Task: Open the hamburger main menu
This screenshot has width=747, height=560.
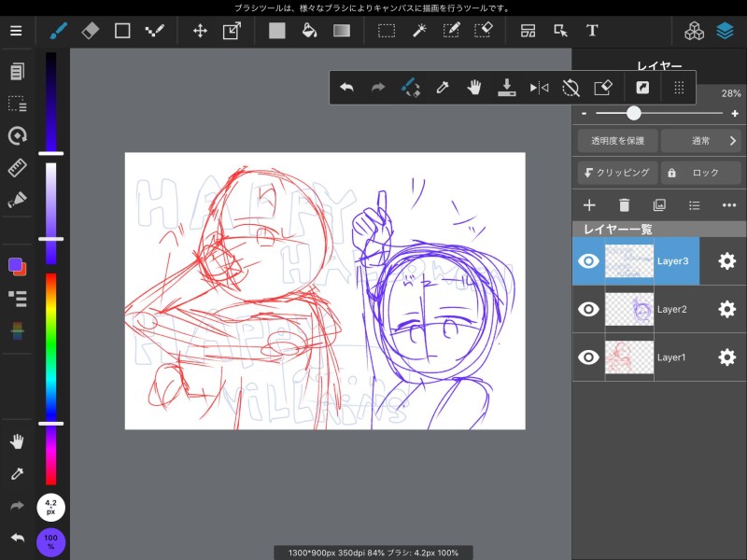Action: click(x=16, y=31)
